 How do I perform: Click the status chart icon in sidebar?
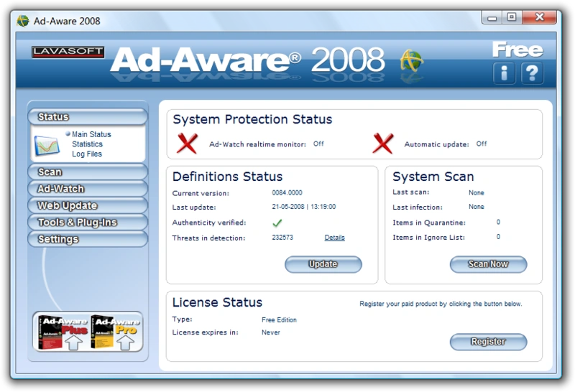tap(47, 146)
